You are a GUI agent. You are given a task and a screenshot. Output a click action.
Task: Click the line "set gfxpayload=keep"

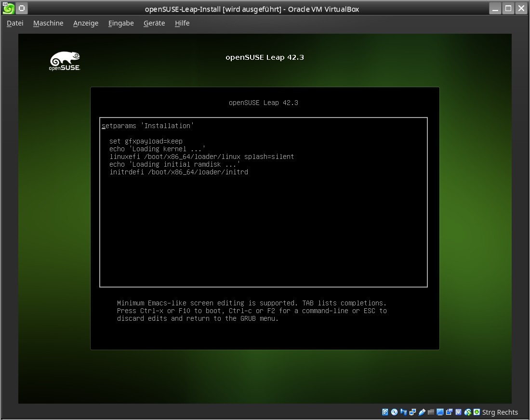point(146,141)
